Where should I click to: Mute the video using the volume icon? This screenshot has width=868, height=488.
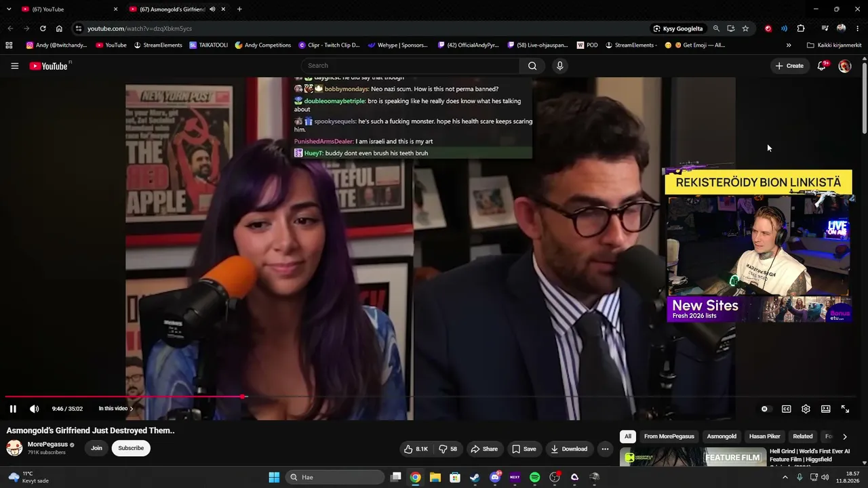point(35,409)
